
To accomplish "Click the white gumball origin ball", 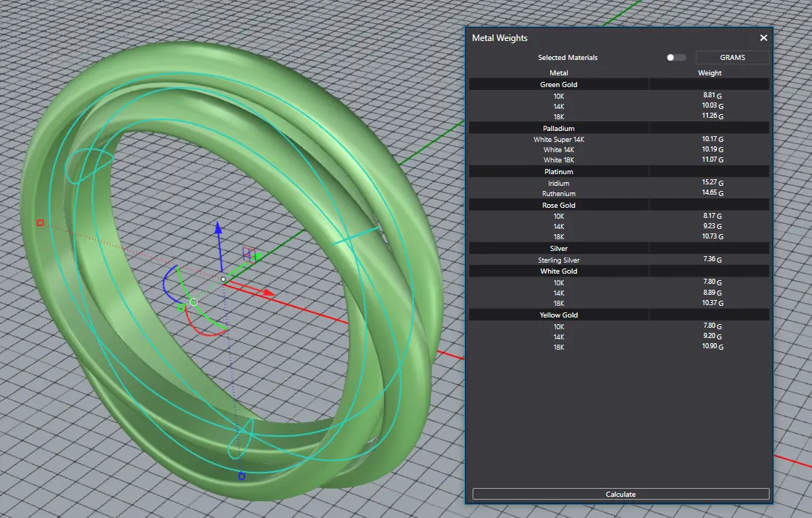I will (223, 279).
